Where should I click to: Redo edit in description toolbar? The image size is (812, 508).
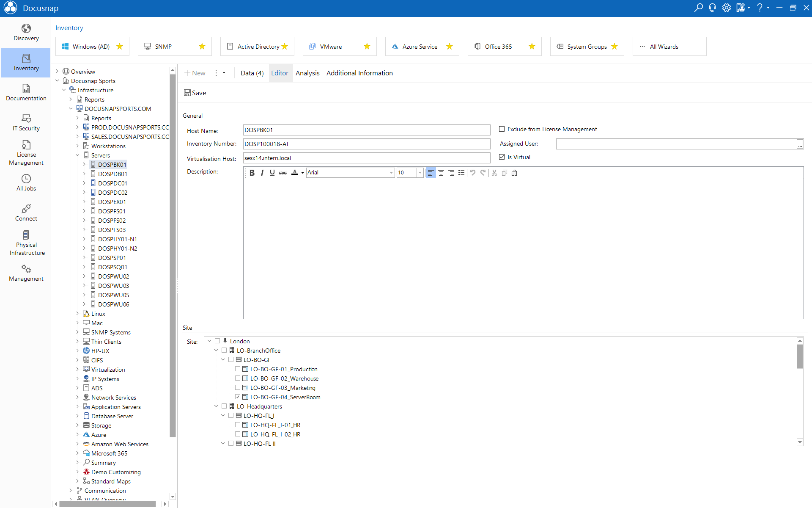click(483, 173)
